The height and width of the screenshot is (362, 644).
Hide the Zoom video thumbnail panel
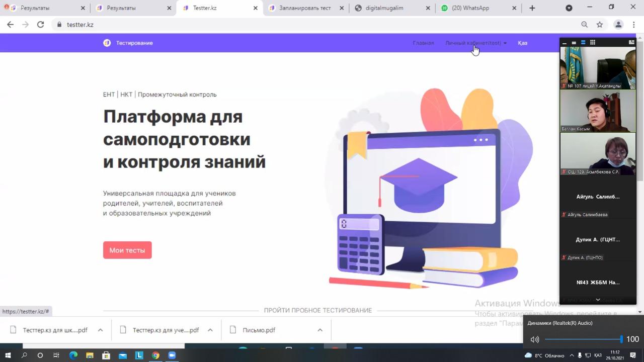pyautogui.click(x=565, y=43)
